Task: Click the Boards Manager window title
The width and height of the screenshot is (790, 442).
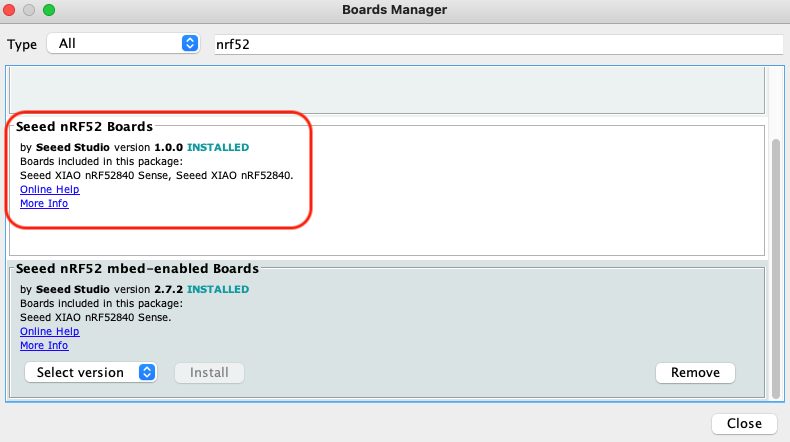Action: [x=394, y=10]
